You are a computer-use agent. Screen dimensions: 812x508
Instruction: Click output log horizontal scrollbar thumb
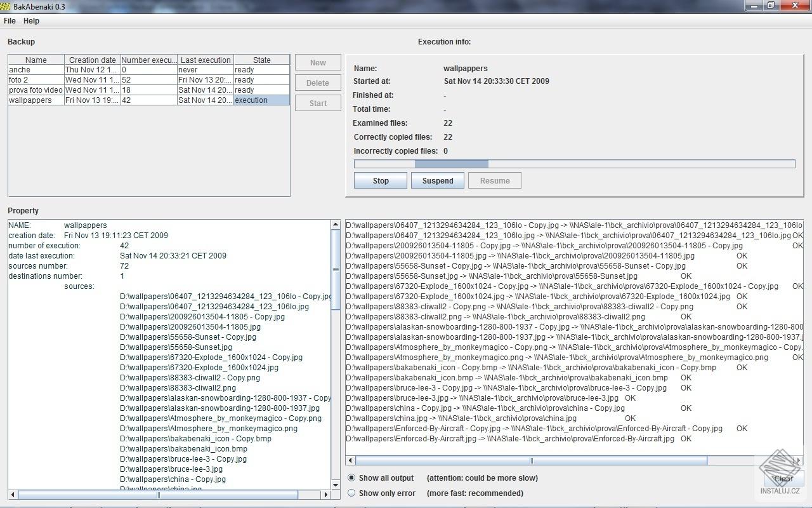pos(531,461)
